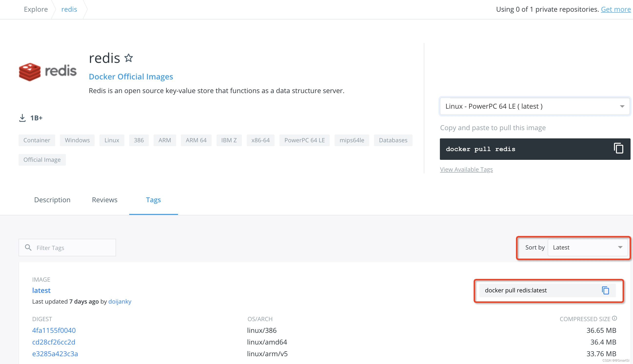Open the latest image tag link
Screen dimensions: 633x364
point(41,290)
